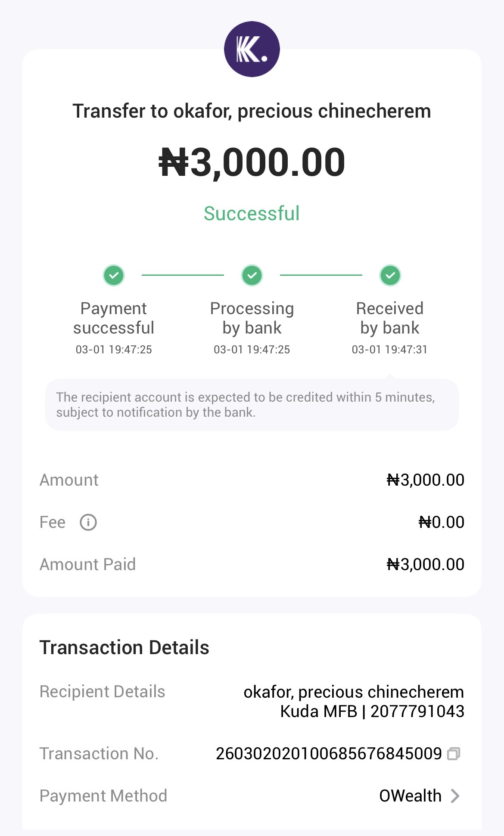Viewport: 504px width, 836px height.
Task: Tap the transfer recipient title
Action: coord(252,111)
